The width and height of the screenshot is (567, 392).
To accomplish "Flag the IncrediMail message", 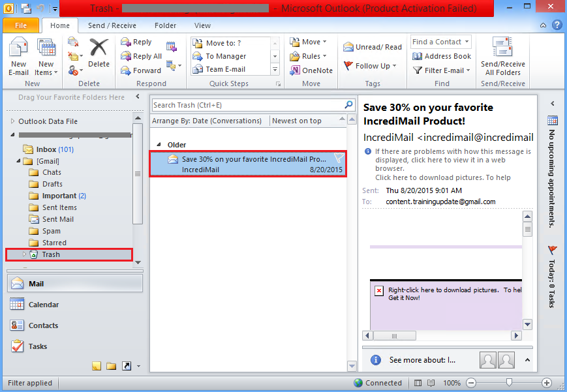I will coord(339,158).
